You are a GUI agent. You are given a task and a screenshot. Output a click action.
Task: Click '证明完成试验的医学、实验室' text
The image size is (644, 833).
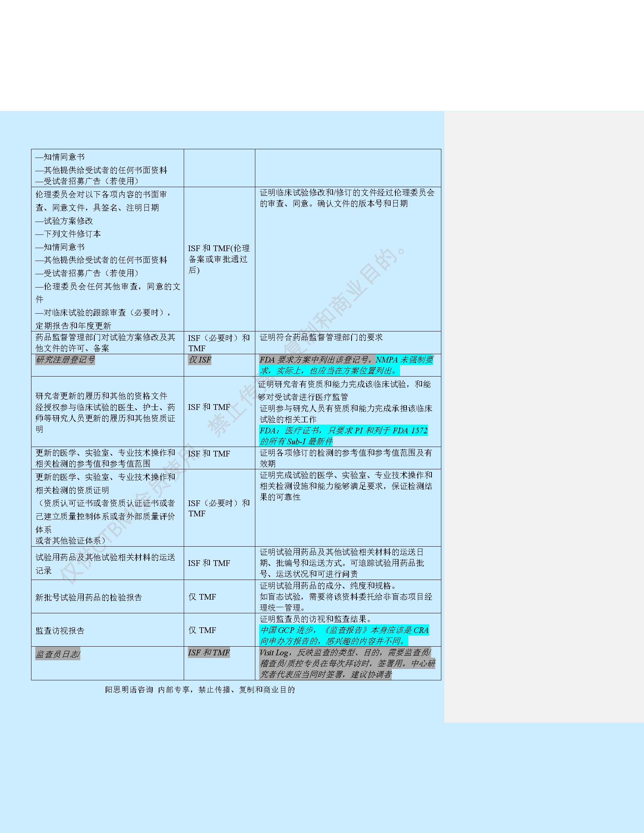(x=313, y=475)
